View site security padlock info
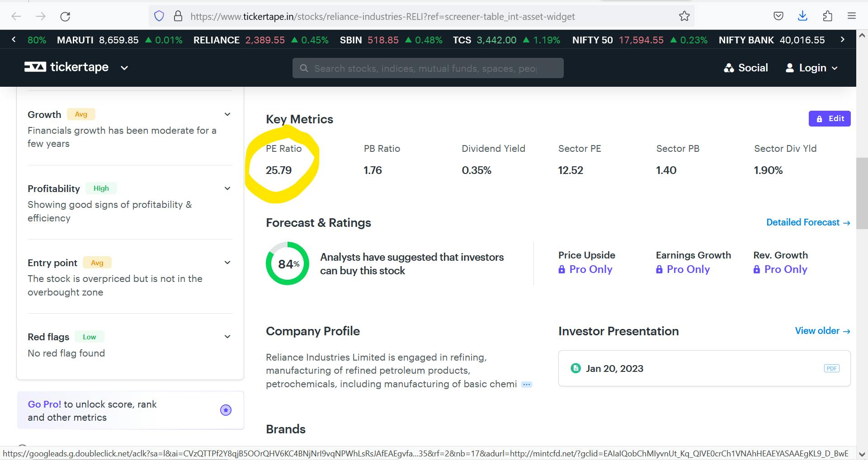 pyautogui.click(x=178, y=16)
